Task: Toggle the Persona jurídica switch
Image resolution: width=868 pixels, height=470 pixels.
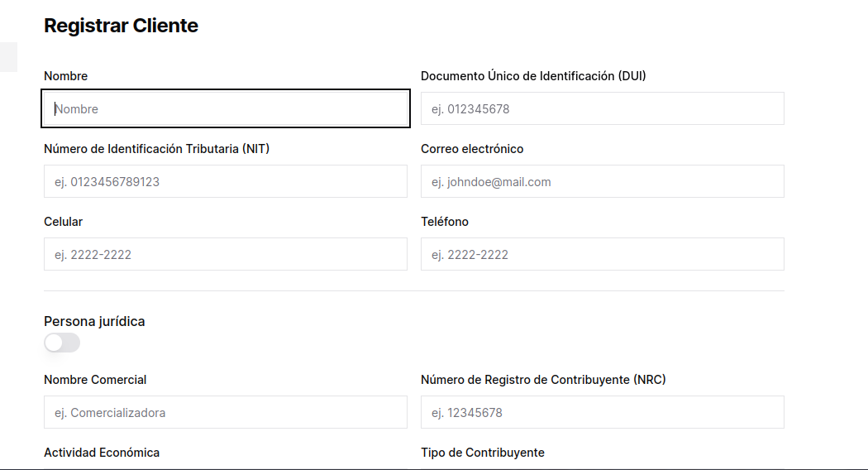Action: tap(62, 343)
